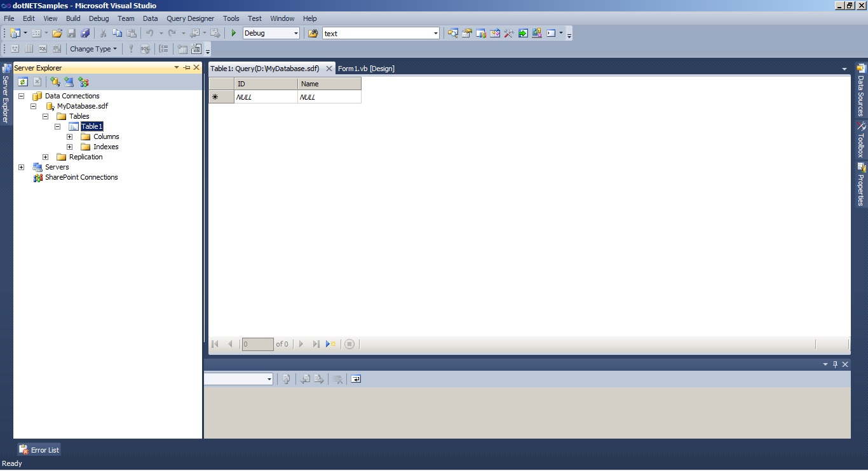The height and width of the screenshot is (471, 868).
Task: Unpin the Server Explorer panel
Action: click(187, 67)
